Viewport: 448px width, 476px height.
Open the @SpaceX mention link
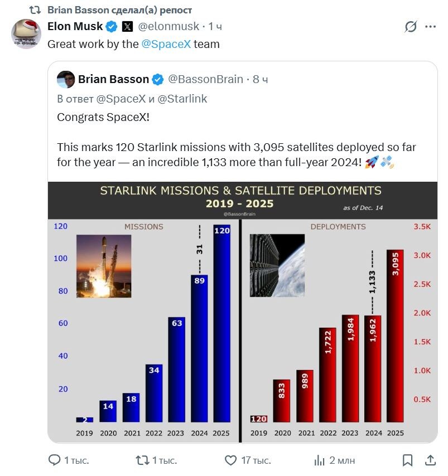[x=166, y=44]
